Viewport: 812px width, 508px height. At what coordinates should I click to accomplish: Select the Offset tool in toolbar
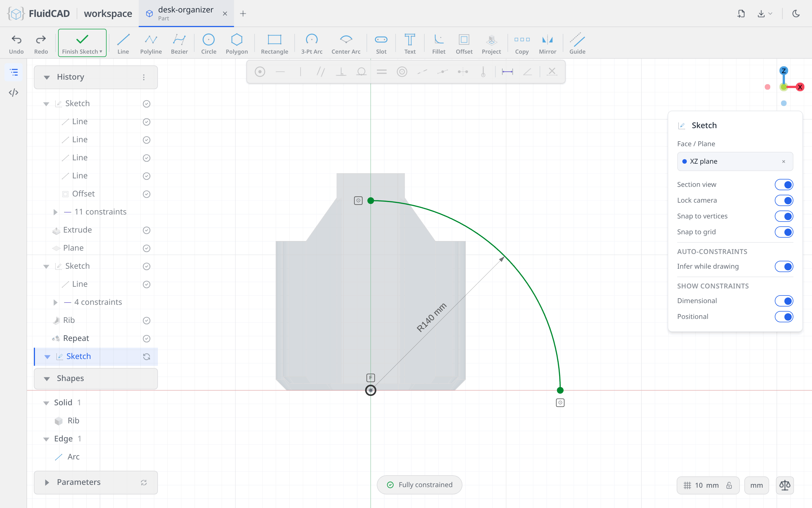coord(464,43)
